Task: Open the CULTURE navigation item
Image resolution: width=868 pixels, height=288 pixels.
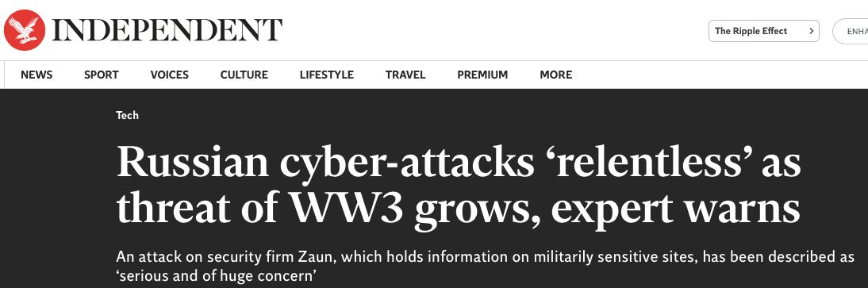Action: pos(244,75)
